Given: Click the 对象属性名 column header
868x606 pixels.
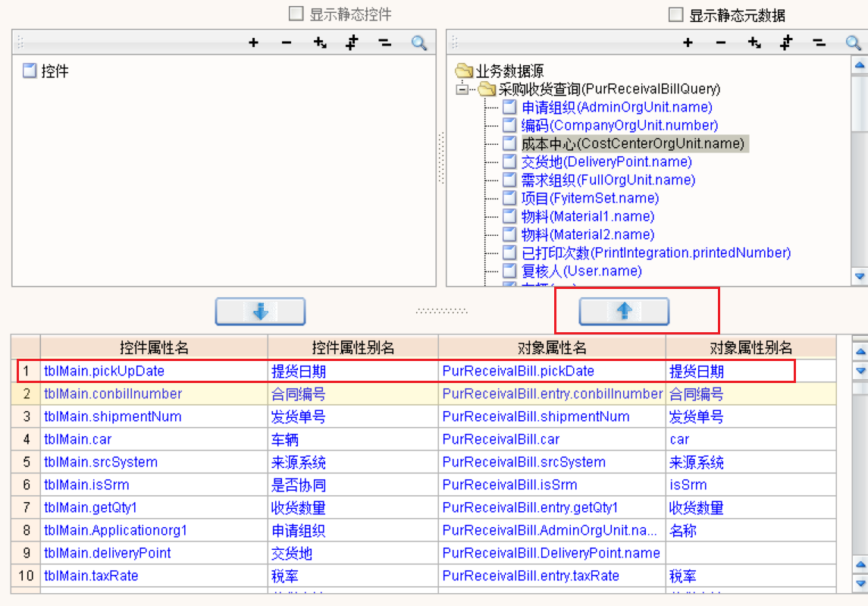Looking at the screenshot, I should (552, 347).
